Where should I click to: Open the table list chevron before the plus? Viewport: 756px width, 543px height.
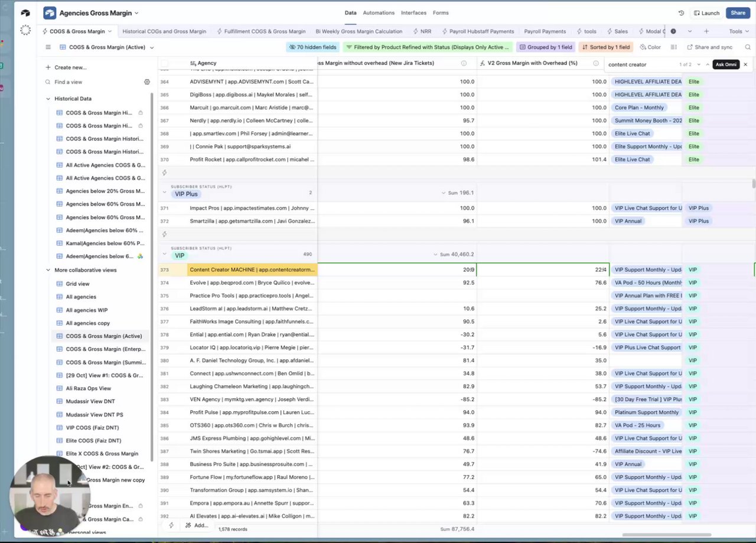click(689, 31)
